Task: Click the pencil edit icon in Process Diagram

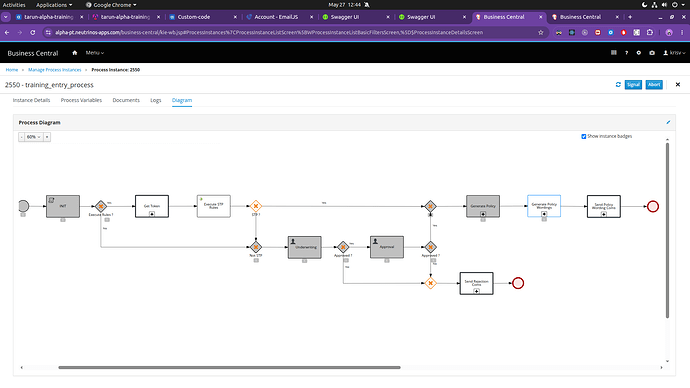Action: tap(668, 122)
